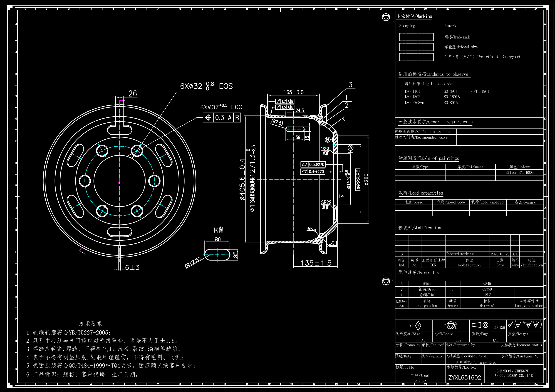
Task: Click the Production date stamping box
Action: [416, 57]
